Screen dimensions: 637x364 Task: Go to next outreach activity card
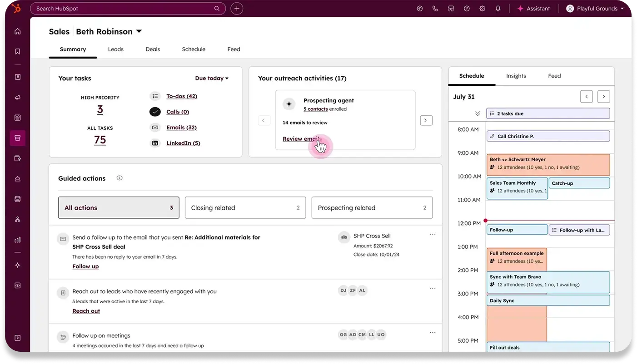[426, 120]
